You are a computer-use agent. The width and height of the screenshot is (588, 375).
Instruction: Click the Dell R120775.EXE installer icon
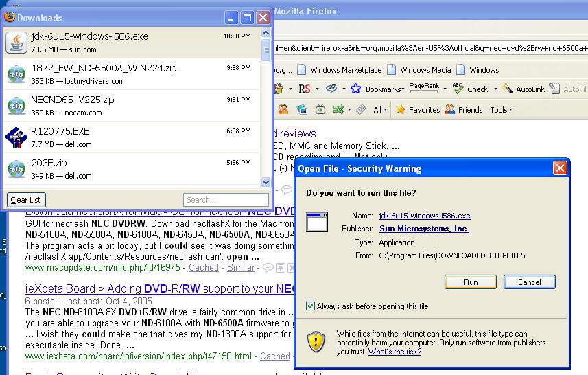(x=16, y=137)
